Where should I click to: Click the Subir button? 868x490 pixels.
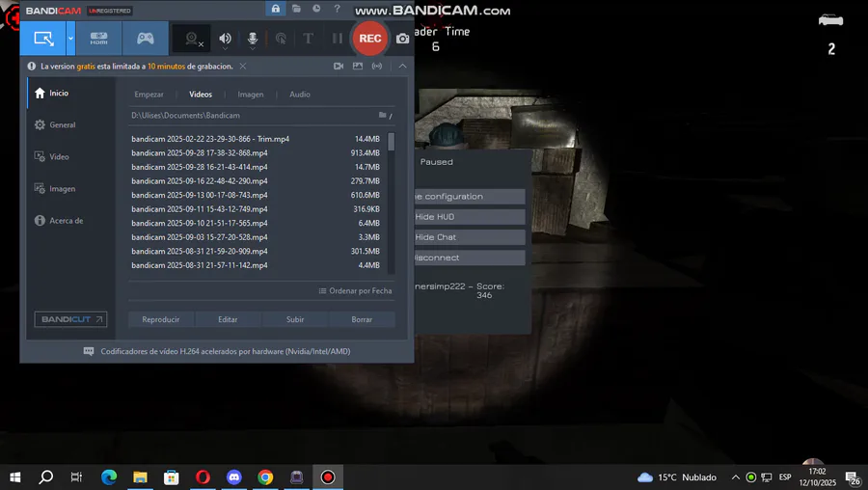point(295,319)
